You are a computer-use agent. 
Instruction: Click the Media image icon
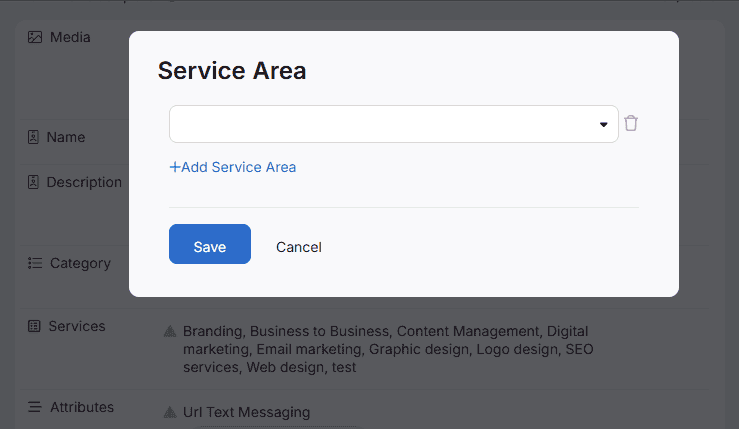(x=35, y=37)
